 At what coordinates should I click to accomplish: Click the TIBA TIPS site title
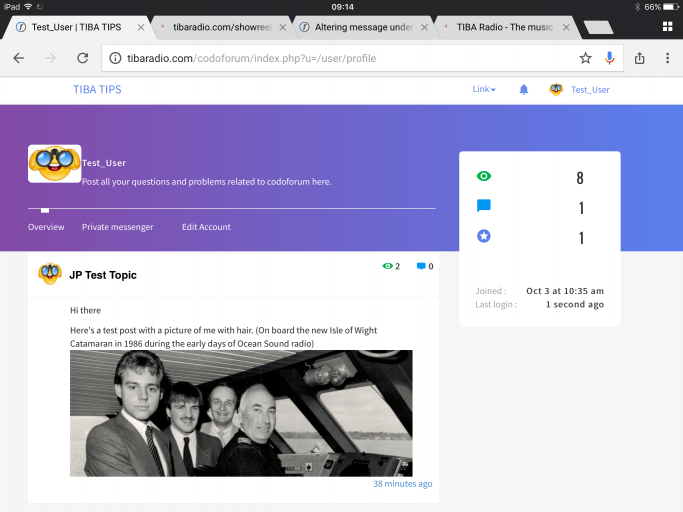coord(97,89)
